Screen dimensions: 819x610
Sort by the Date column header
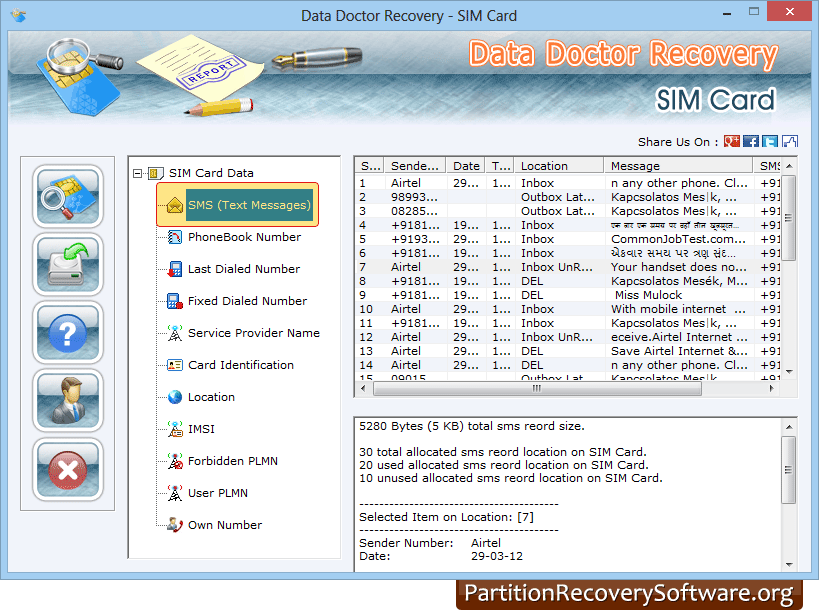coord(465,166)
